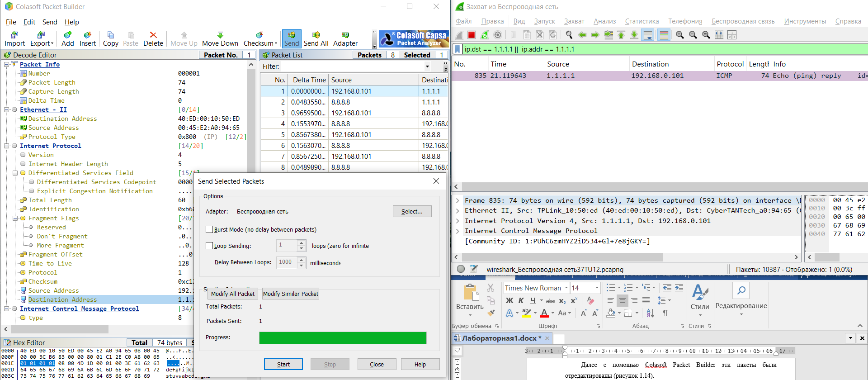Click the Close button in Send dialog
868x380 pixels.
(377, 364)
